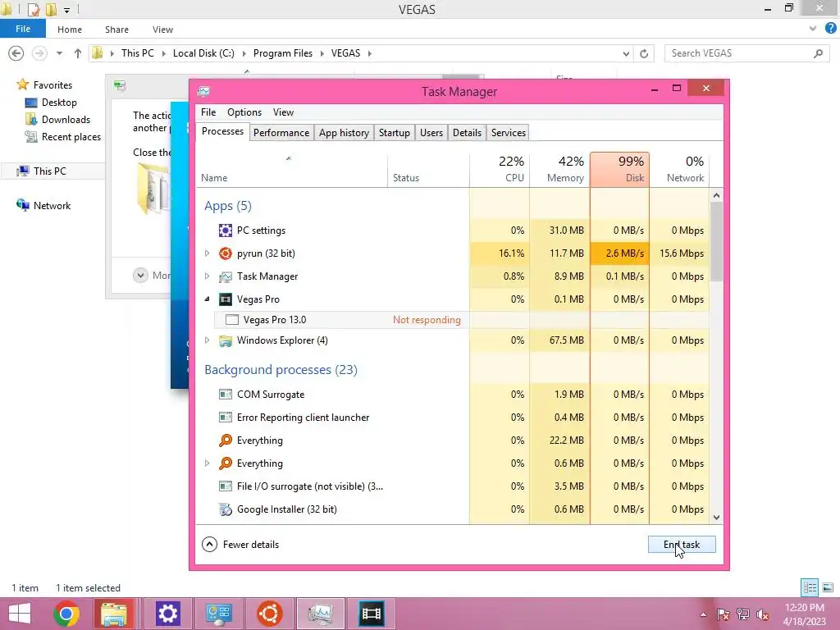Select Network in the navigation pane
The height and width of the screenshot is (630, 840).
pos(52,206)
